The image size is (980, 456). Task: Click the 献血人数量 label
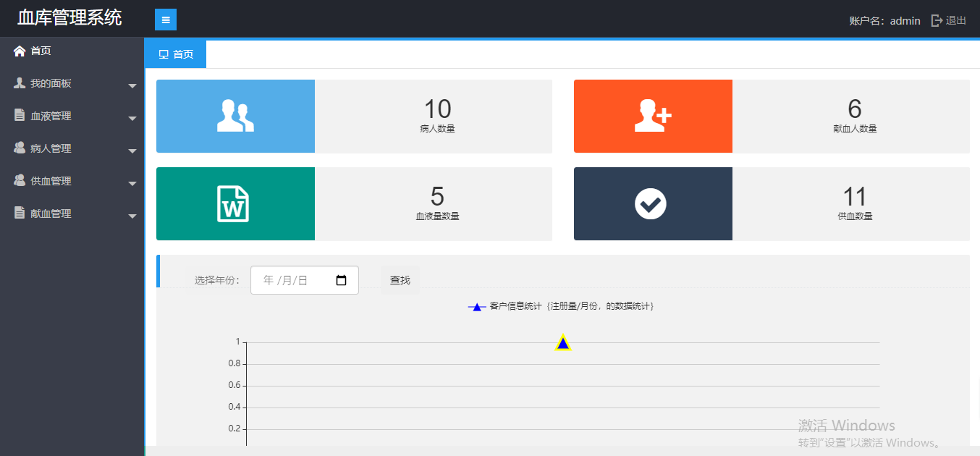tap(855, 129)
